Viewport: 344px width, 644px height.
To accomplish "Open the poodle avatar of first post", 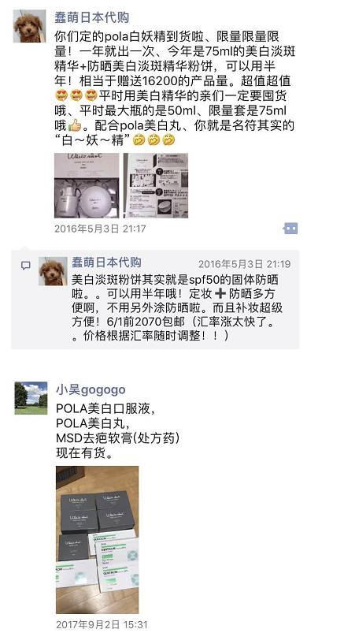I will pos(30,26).
